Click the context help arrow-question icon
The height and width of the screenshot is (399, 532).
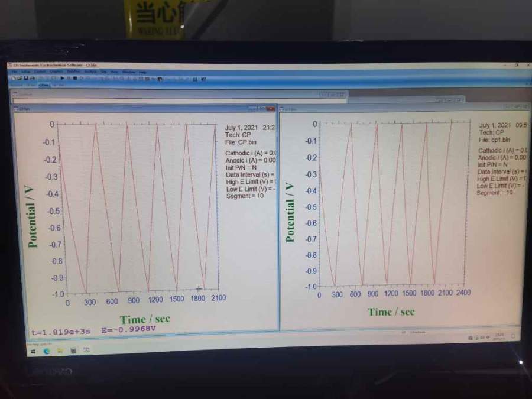click(x=203, y=79)
